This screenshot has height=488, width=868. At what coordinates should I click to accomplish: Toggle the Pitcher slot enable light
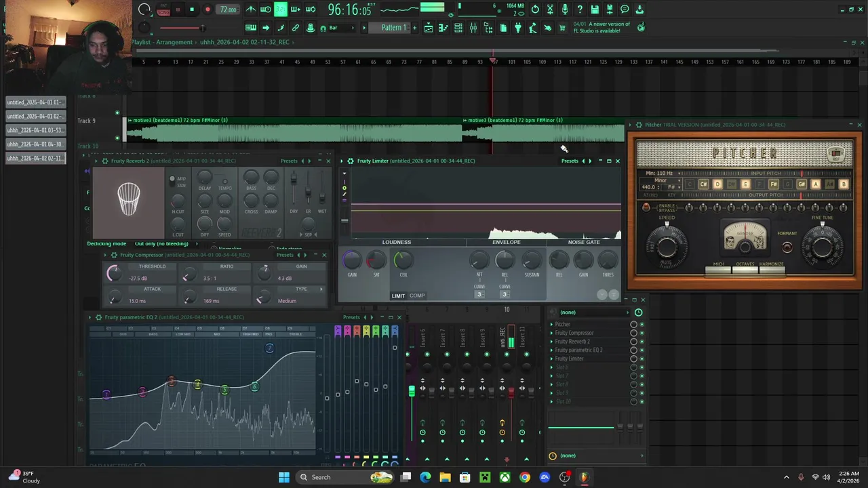(x=642, y=325)
